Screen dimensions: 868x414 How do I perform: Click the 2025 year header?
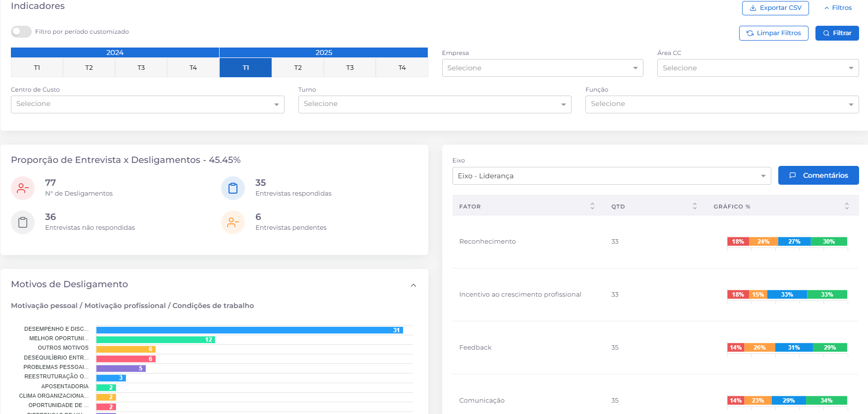click(324, 52)
